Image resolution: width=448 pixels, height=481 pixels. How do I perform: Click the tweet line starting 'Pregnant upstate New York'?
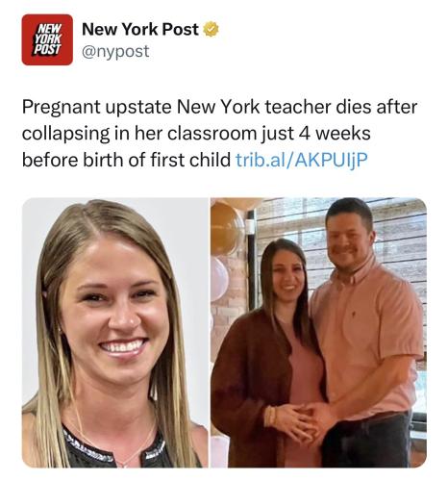pyautogui.click(x=219, y=107)
